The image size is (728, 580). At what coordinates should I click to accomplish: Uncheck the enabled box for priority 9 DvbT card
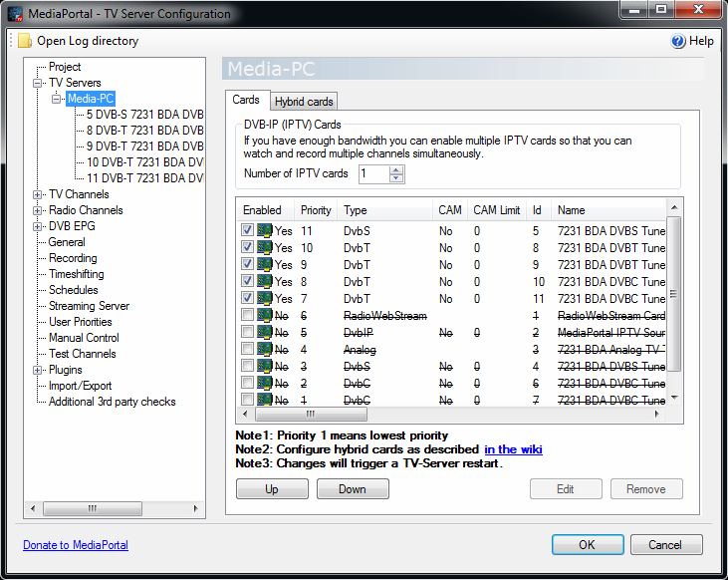(x=247, y=264)
